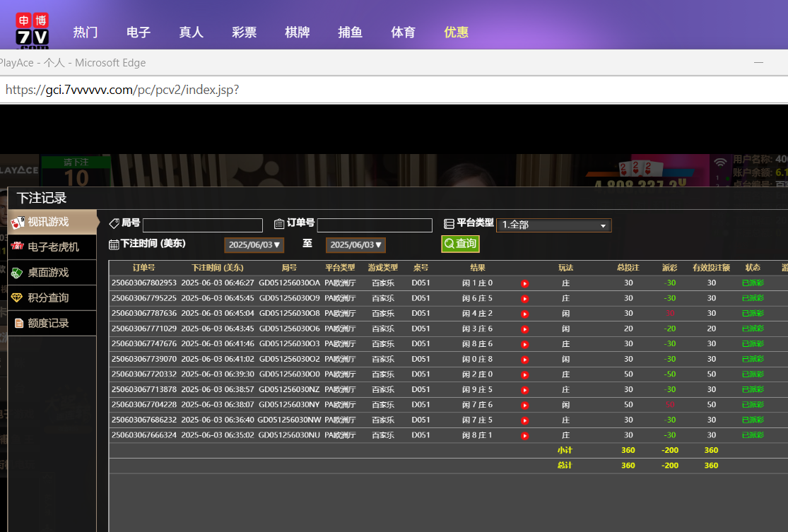Screen dimensions: 788x532
Task: Click the 额度记录 document icon
Action: click(x=19, y=324)
